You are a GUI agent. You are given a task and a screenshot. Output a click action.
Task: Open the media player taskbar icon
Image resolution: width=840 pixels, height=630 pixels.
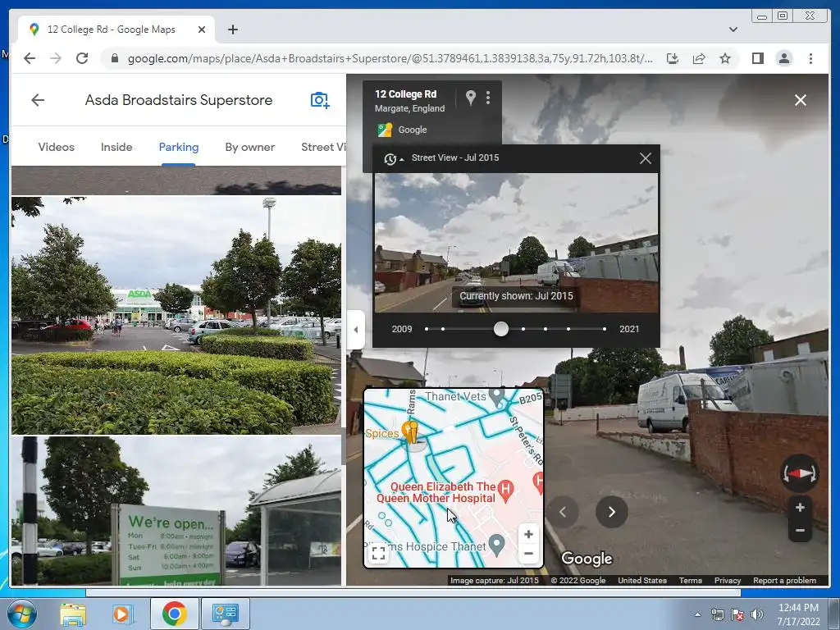point(121,614)
